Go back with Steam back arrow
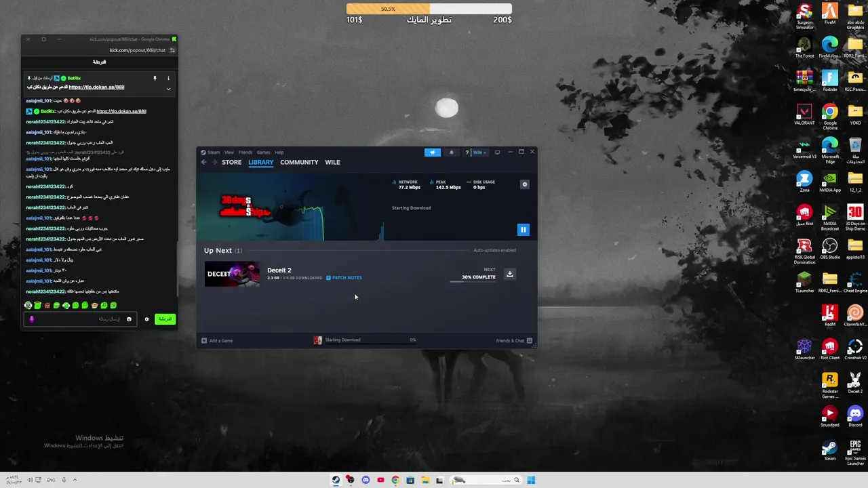Screen dimensions: 868x488 click(x=203, y=163)
